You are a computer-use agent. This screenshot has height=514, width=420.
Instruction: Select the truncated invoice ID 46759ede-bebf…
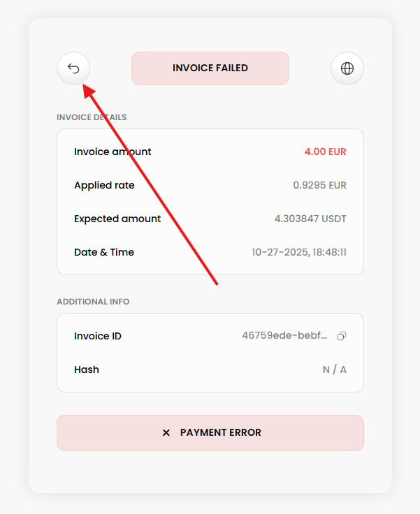284,336
